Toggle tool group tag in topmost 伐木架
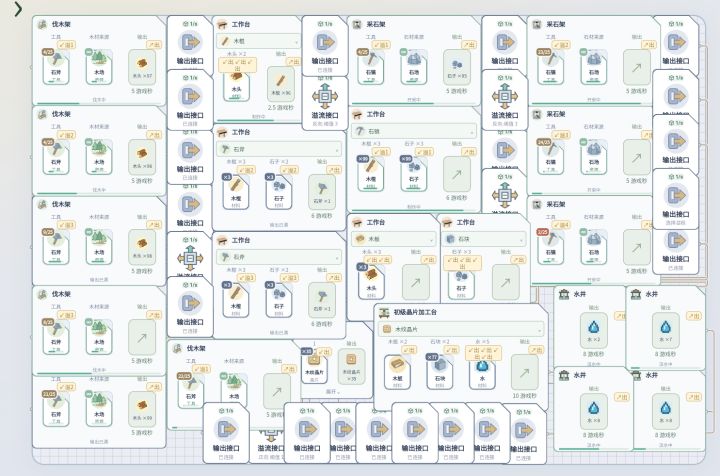This screenshot has width=720, height=476. point(67,45)
